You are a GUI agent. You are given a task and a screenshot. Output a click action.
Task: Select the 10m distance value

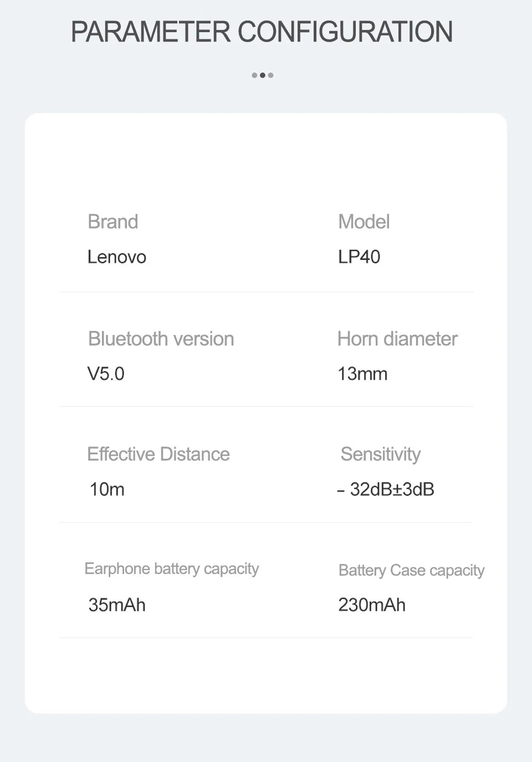coord(107,489)
